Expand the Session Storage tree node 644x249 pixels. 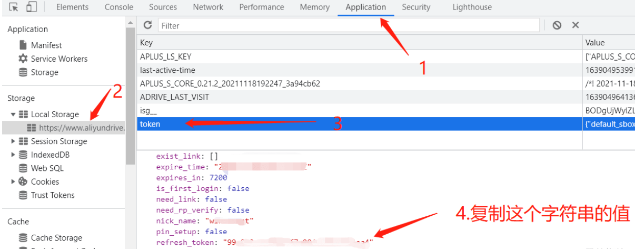(x=13, y=141)
